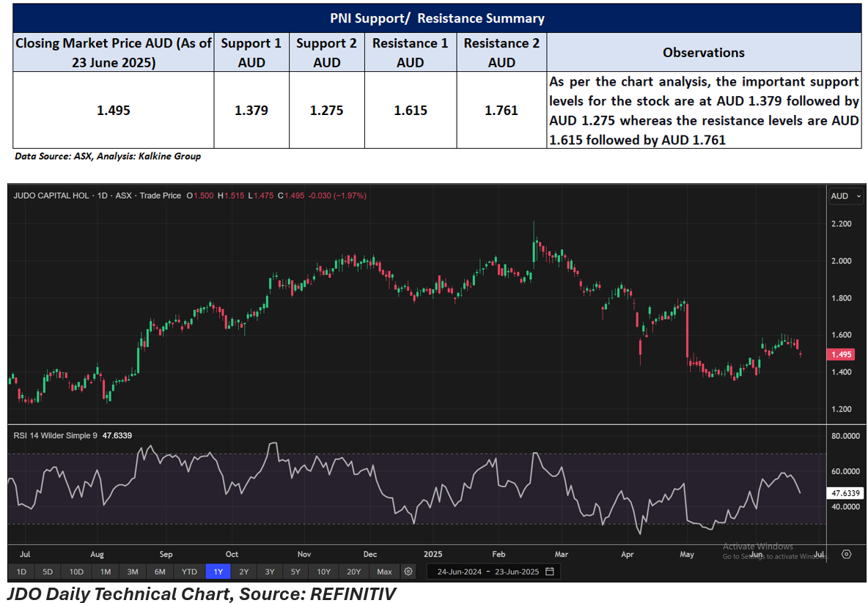Screen dimensions: 868x603
Task: Select the YTD range button
Action: pyautogui.click(x=189, y=571)
